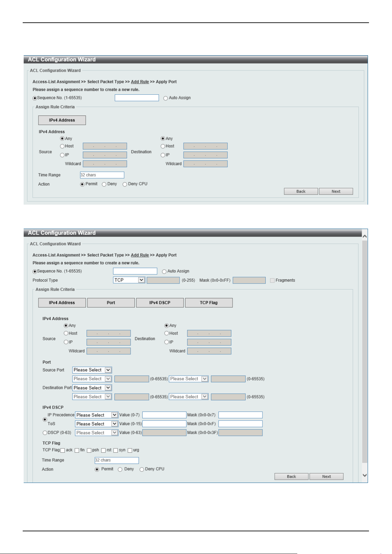The height and width of the screenshot is (554, 392).
Task: Check the rst TCP flag
Action: (103, 450)
